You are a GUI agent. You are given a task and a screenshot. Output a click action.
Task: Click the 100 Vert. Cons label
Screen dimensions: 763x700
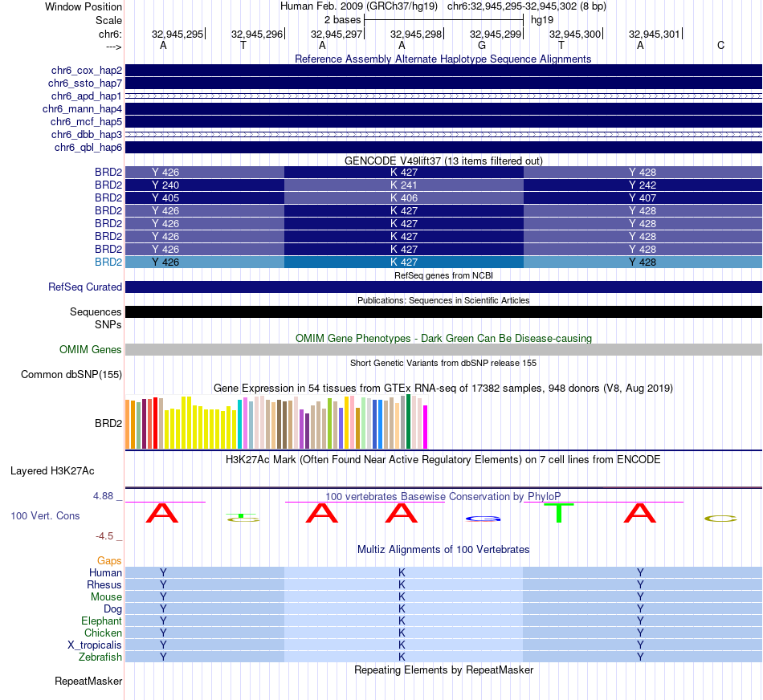point(45,515)
